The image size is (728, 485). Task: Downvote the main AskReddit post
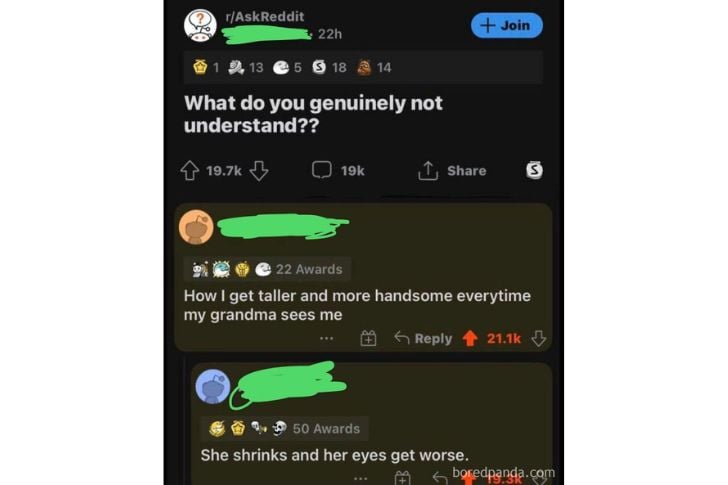(259, 170)
